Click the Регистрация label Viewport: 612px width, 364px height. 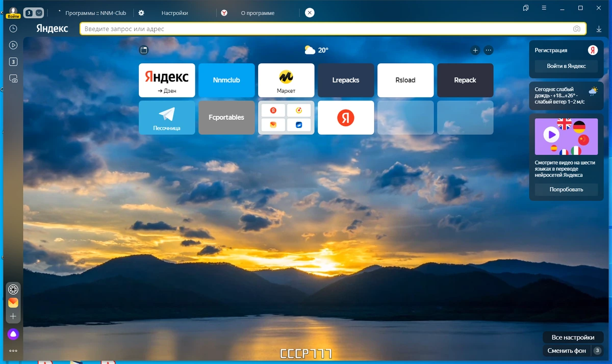pos(551,50)
